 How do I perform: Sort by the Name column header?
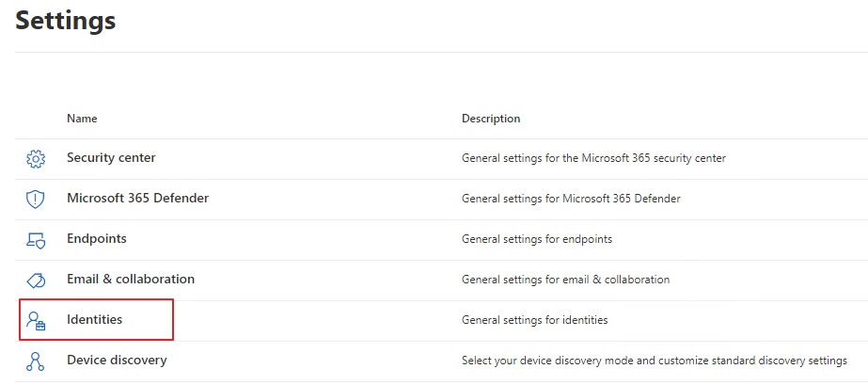[82, 119]
